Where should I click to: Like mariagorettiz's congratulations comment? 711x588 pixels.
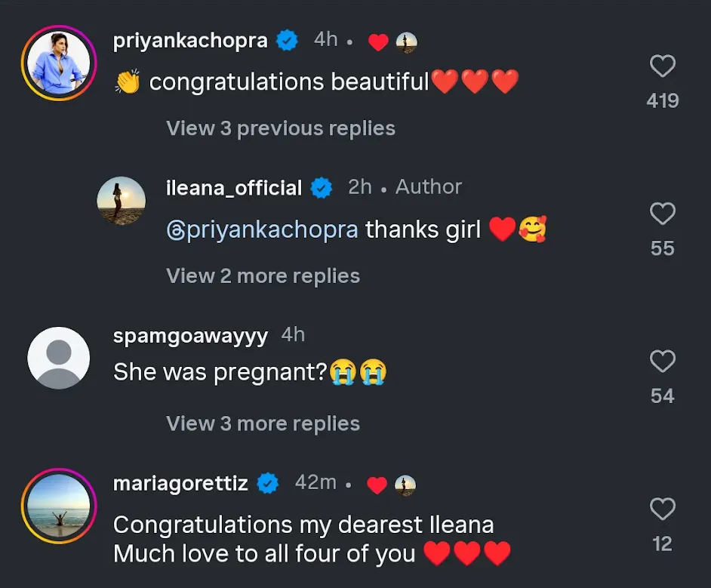662,510
